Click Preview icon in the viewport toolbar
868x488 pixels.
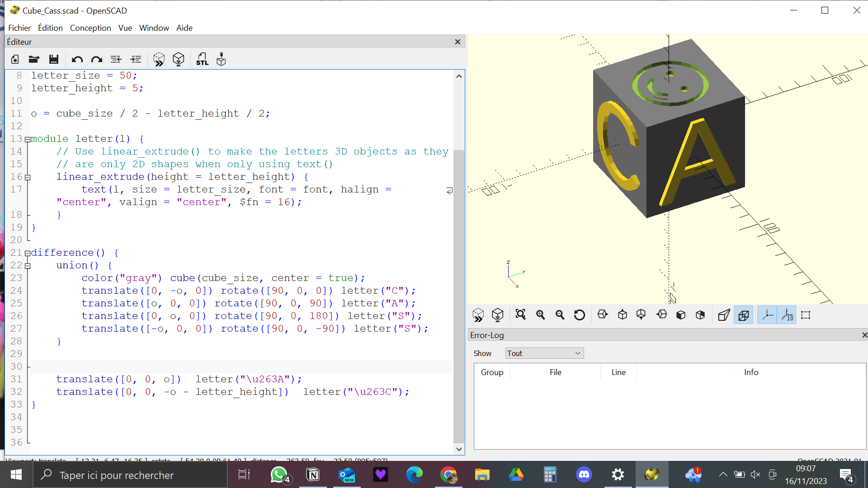[478, 315]
